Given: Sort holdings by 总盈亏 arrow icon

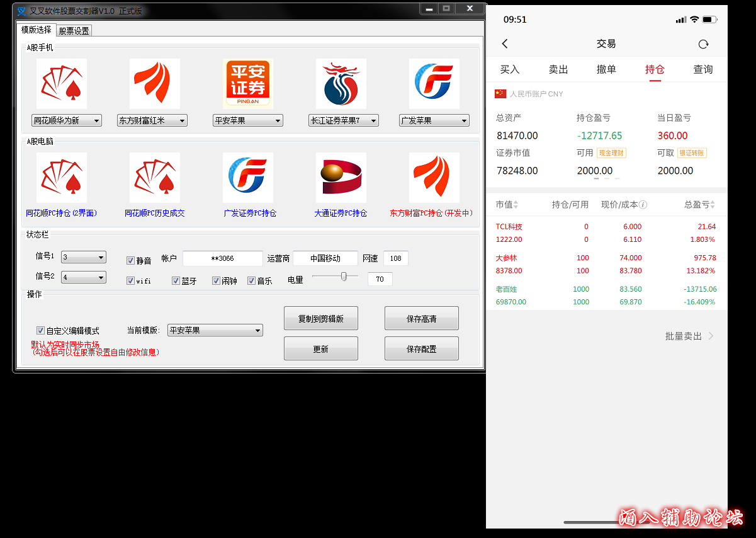Looking at the screenshot, I should [x=713, y=205].
